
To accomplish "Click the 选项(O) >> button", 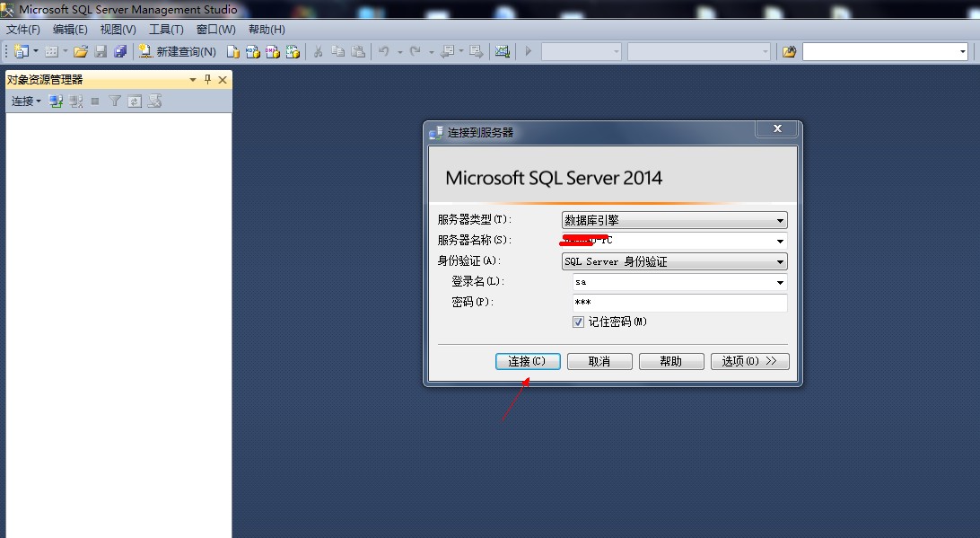I will (750, 361).
